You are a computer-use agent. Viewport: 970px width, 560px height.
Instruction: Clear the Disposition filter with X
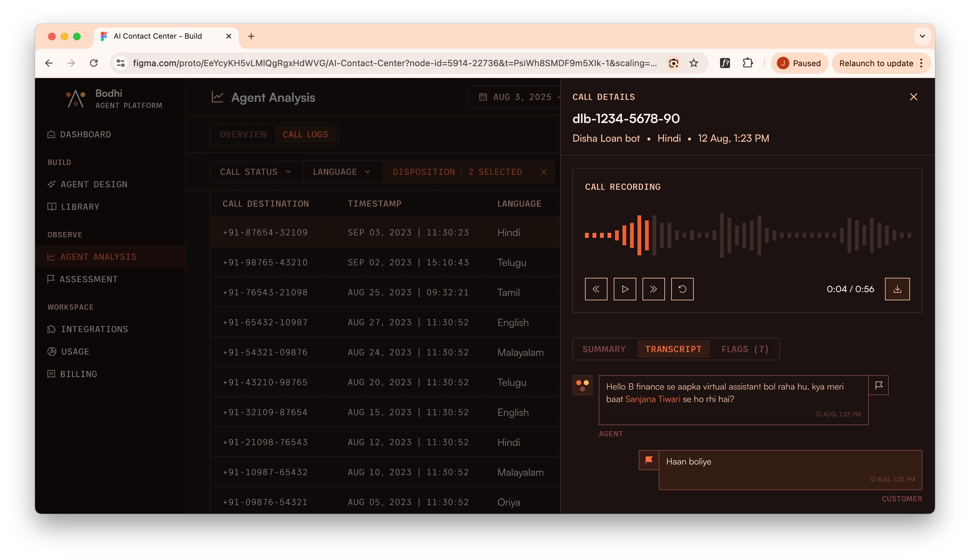(543, 172)
